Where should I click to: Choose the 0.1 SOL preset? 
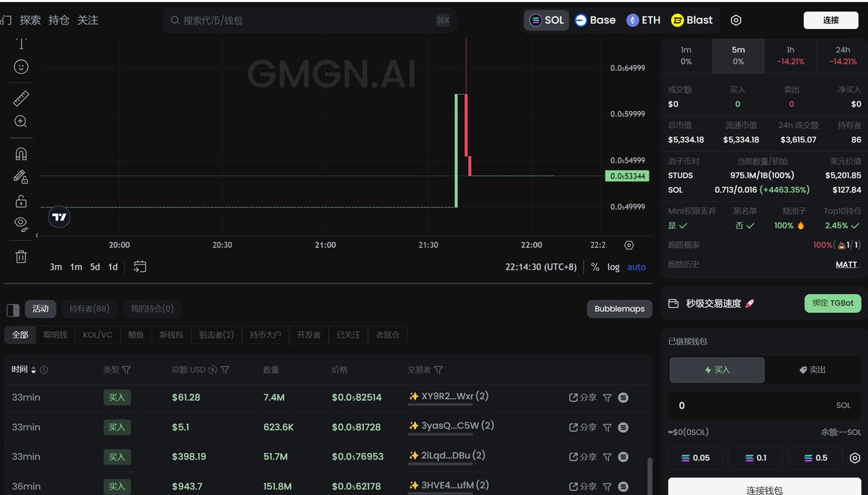(x=755, y=457)
